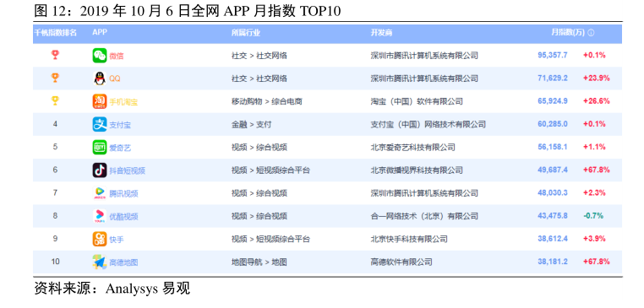
Task: Click the info icon beside 月指数(万)
Action: (x=591, y=33)
